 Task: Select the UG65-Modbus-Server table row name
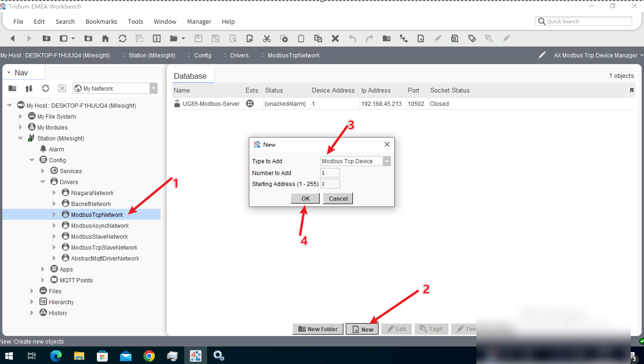(211, 103)
